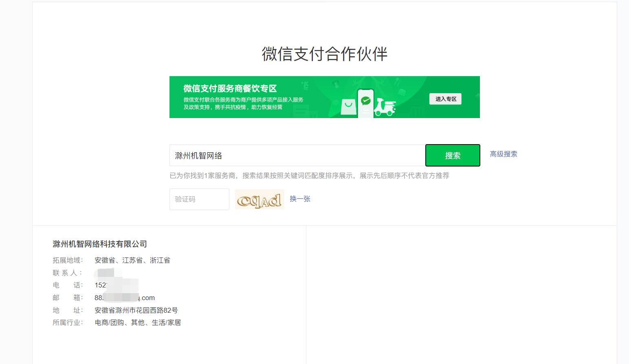Focus the search box containing 滁州机智网络
This screenshot has height=364, width=629.
pos(297,156)
